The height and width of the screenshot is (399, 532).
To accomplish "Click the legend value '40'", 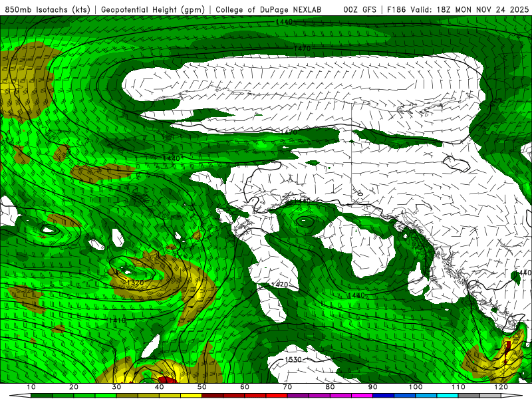I will pyautogui.click(x=159, y=387).
